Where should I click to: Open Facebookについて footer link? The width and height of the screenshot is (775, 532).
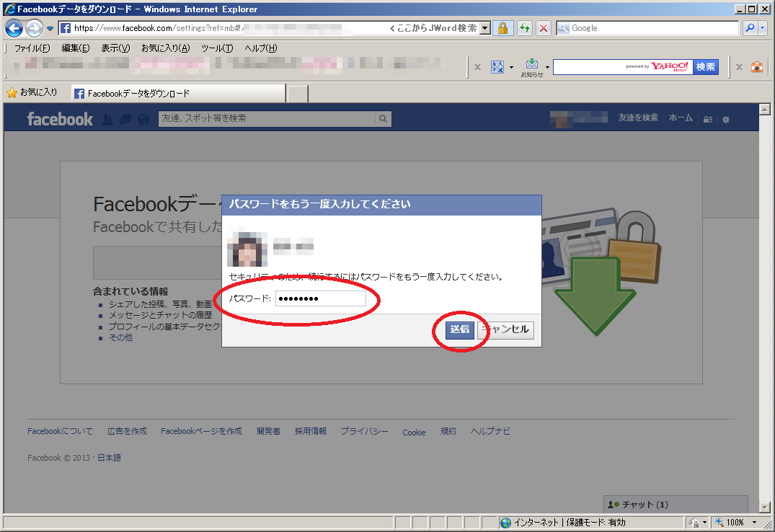60,431
